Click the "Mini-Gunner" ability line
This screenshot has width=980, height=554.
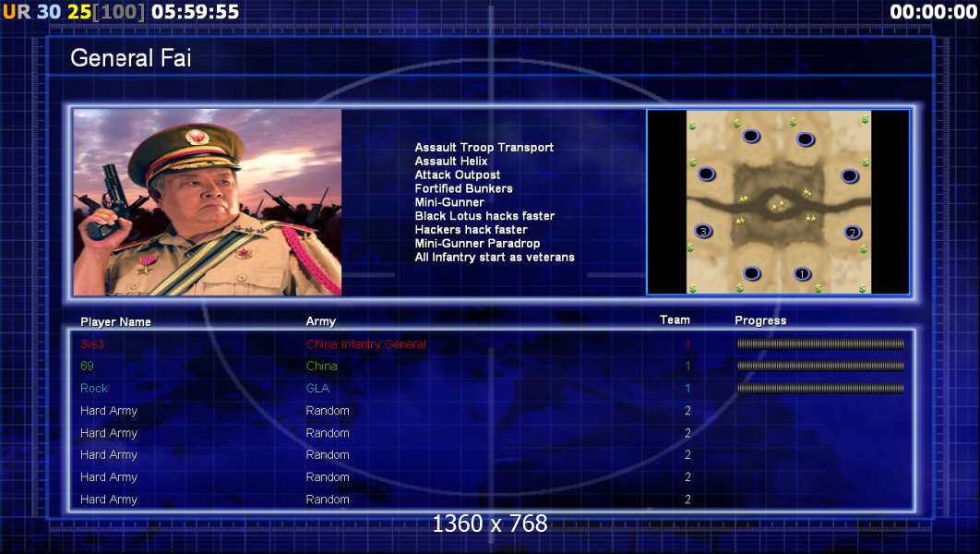(x=449, y=202)
